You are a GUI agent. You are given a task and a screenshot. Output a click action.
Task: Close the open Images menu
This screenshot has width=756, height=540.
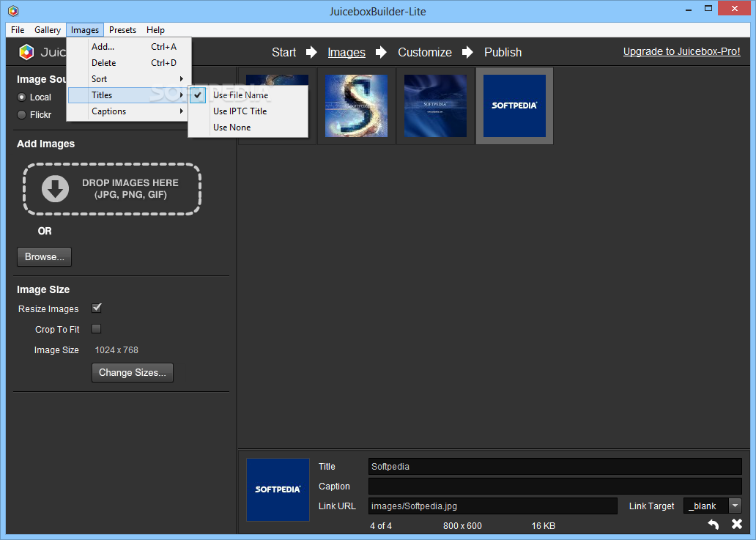coord(85,30)
